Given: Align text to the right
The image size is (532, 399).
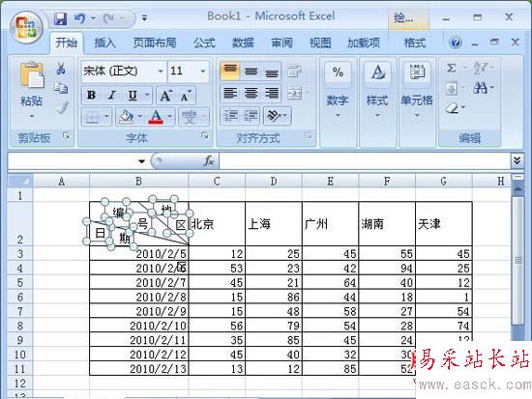Looking at the screenshot, I should (272, 93).
